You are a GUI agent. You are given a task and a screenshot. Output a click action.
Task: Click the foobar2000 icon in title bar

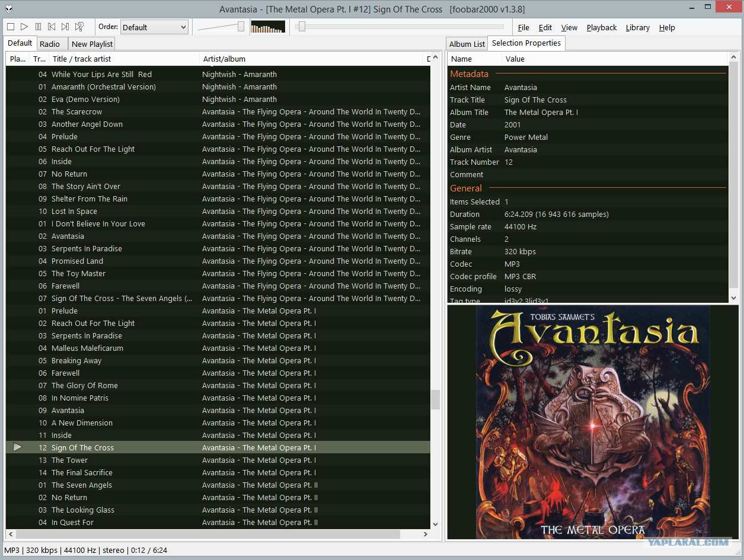coord(9,9)
